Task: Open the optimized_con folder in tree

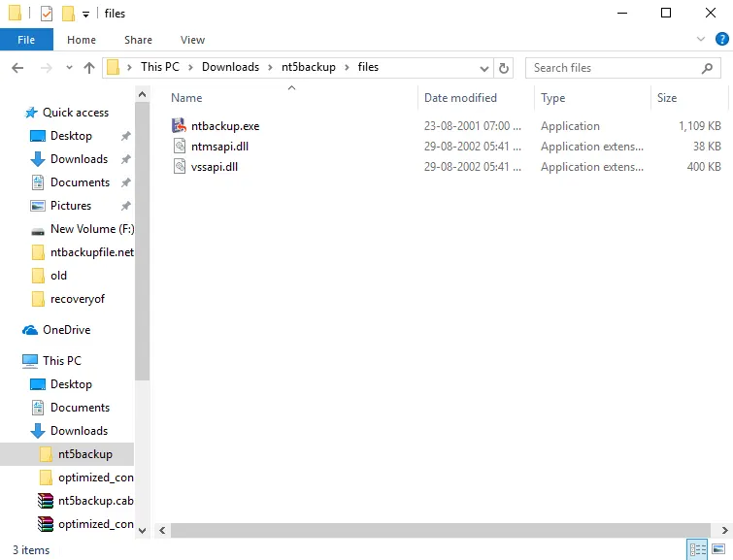Action: point(95,478)
